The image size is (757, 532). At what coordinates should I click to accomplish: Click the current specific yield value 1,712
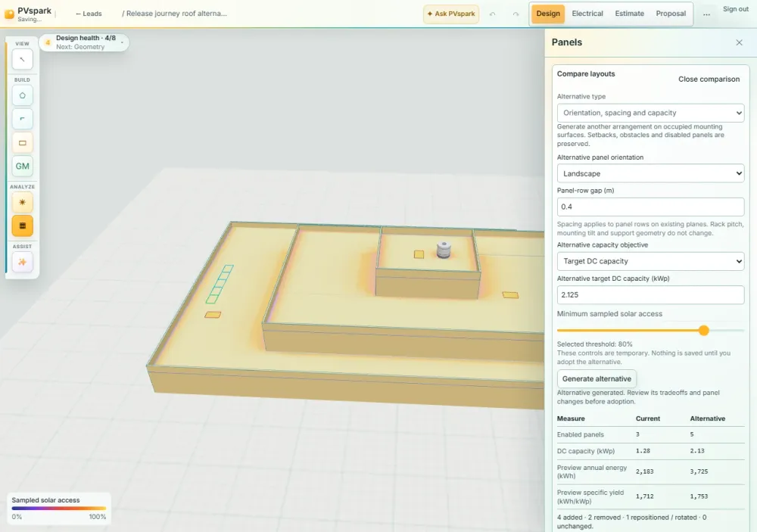coord(644,496)
